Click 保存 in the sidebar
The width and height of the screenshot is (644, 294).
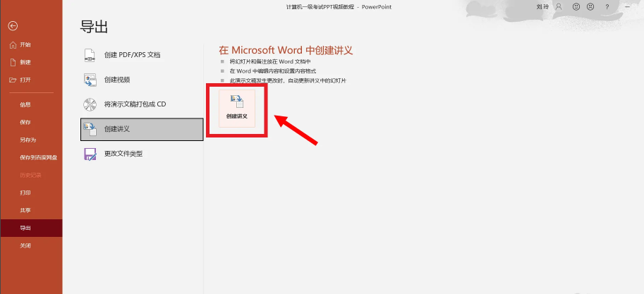tap(25, 122)
